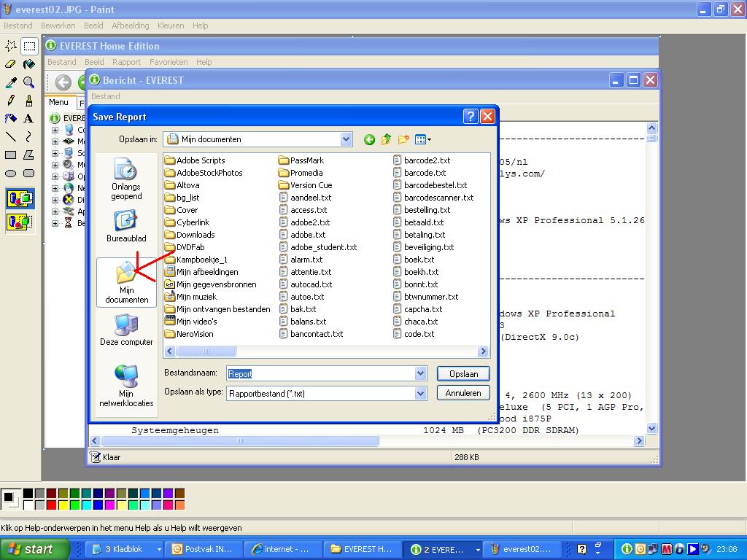Viewport: 747px width, 560px height.
Task: Select the Text tool marked A
Action: [29, 119]
